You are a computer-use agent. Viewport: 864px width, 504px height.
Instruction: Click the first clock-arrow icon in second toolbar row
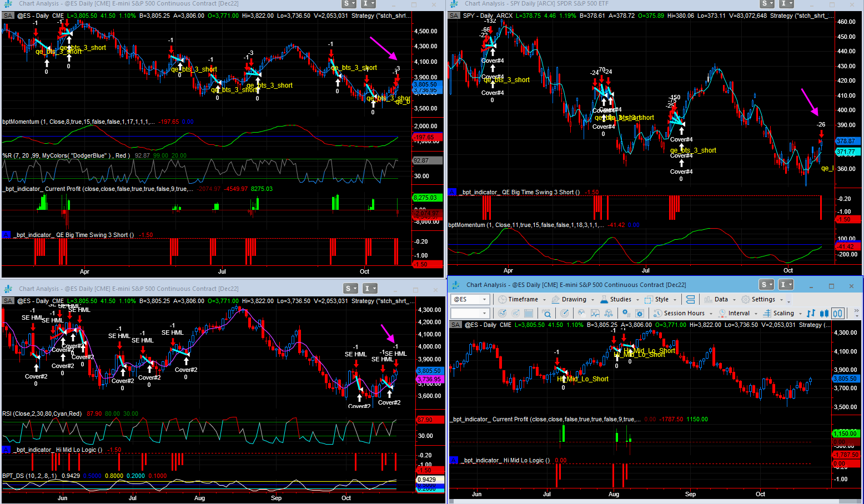(x=502, y=313)
